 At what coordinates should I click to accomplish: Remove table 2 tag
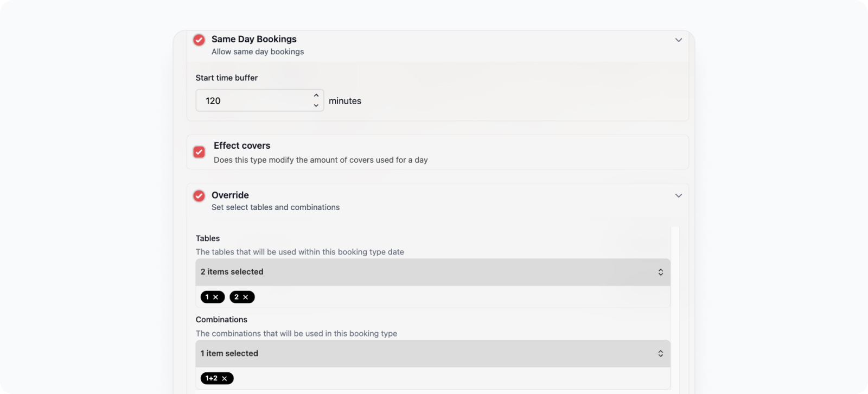tap(245, 297)
